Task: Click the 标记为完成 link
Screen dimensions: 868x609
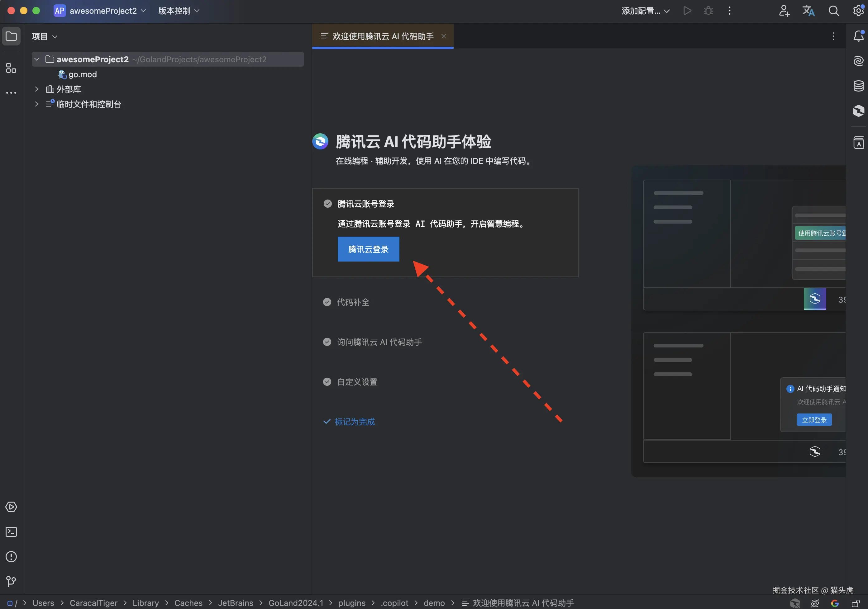Action: (349, 422)
